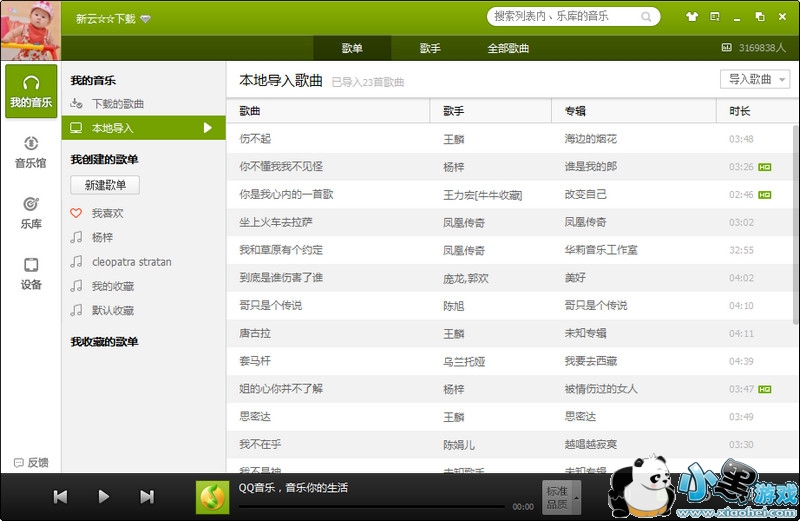This screenshot has width=800, height=521.
Task: Select song 伤不起
Action: tap(255, 139)
